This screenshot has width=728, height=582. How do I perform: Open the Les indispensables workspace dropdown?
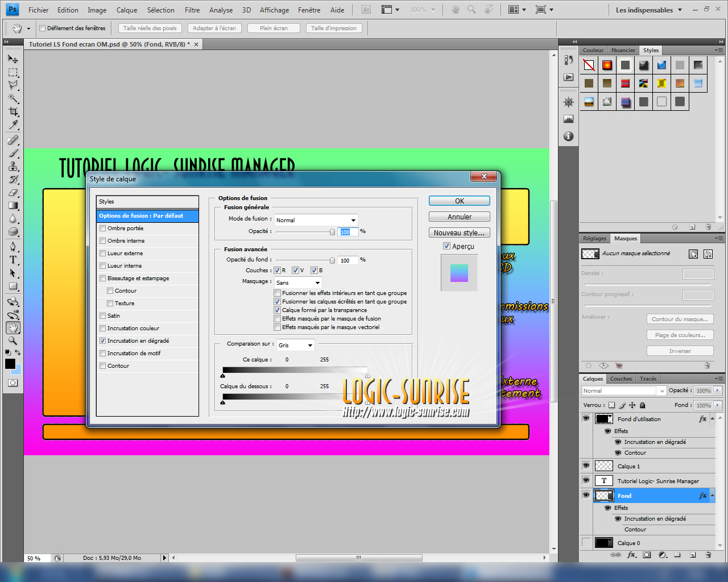pos(649,10)
